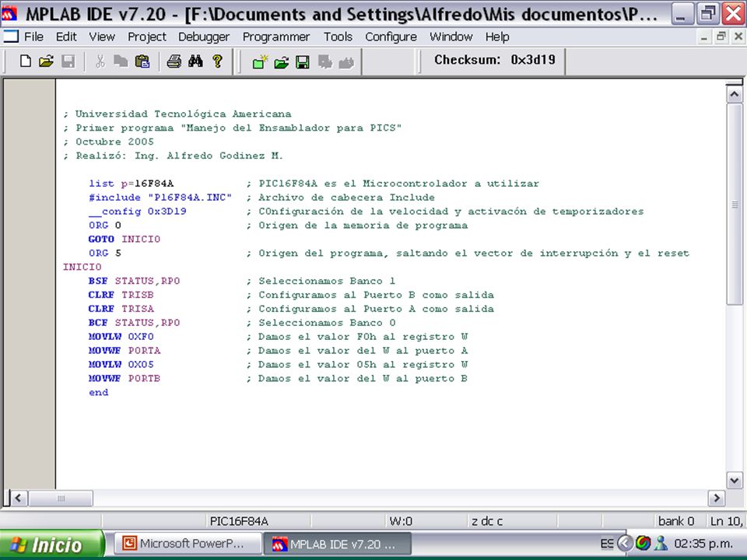The height and width of the screenshot is (560, 747).
Task: Open the Tools menu
Action: 338,37
